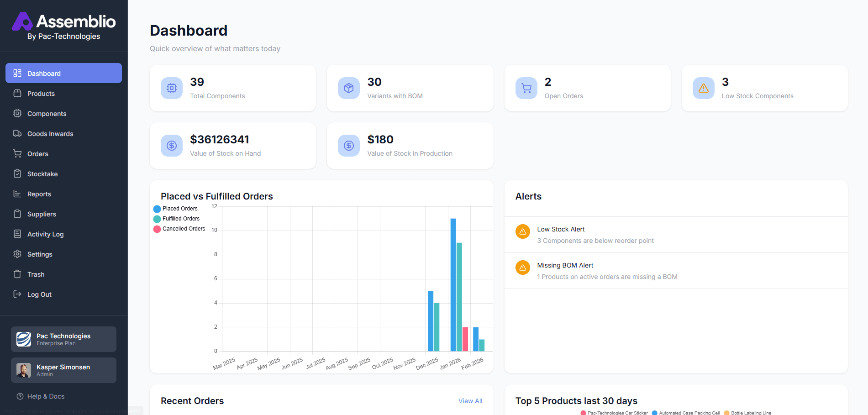
Task: Click the Dashboard grid icon
Action: (x=17, y=73)
